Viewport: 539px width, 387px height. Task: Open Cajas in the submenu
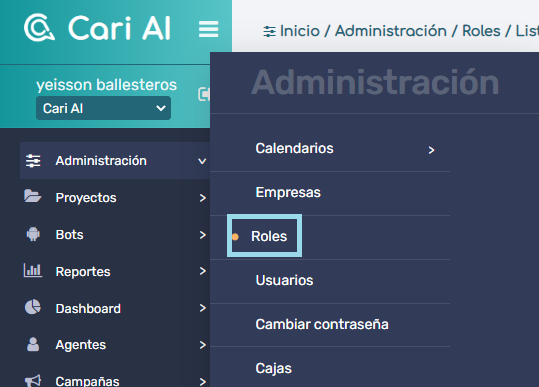click(x=273, y=368)
